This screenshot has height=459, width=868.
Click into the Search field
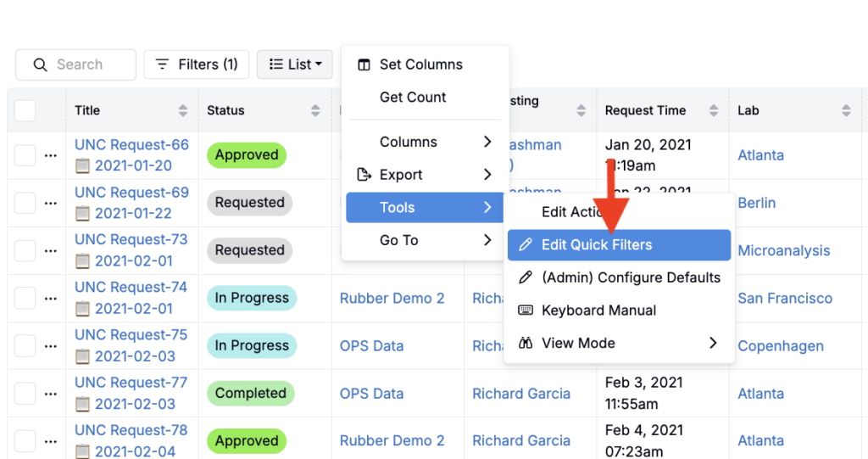85,64
